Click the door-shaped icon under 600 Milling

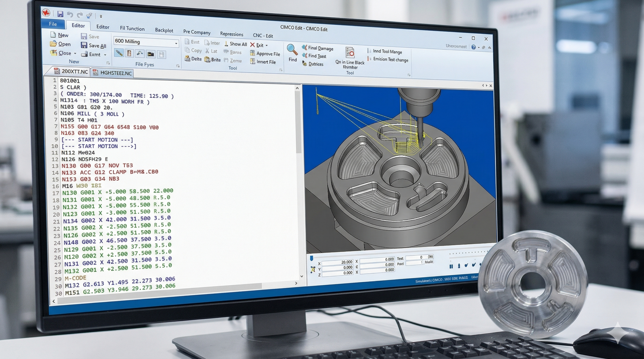click(x=129, y=53)
